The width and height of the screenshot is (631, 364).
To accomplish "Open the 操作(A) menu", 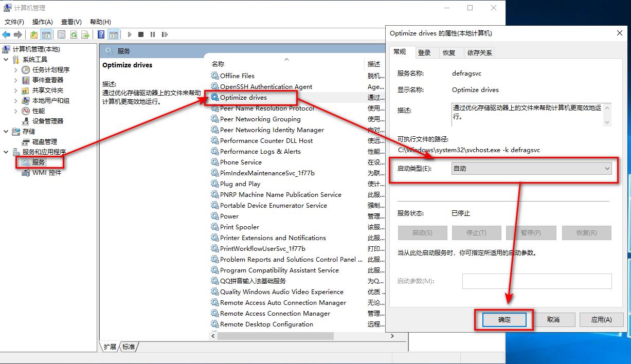I will point(42,22).
